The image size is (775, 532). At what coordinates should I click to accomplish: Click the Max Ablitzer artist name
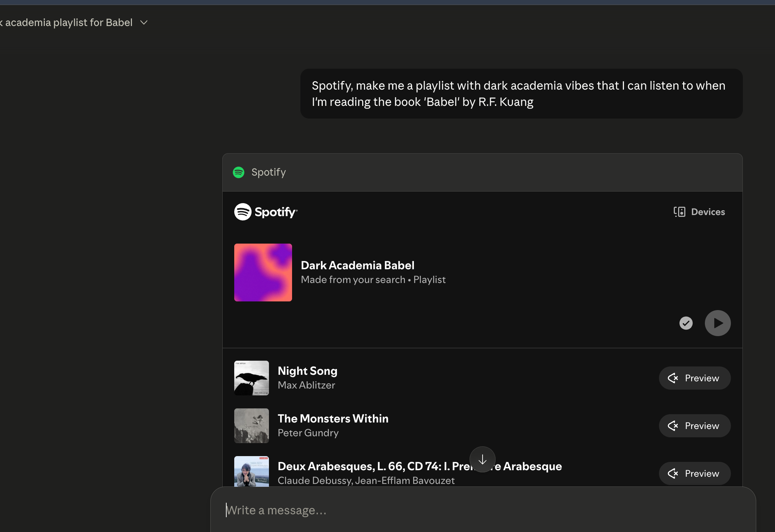[x=307, y=385]
